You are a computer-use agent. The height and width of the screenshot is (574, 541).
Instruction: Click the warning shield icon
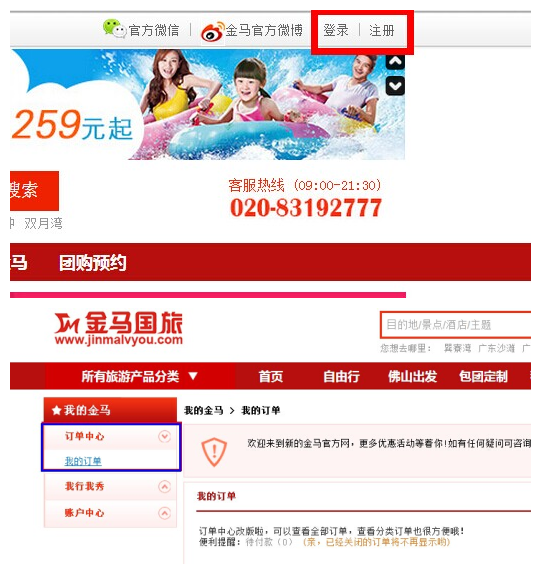(214, 451)
